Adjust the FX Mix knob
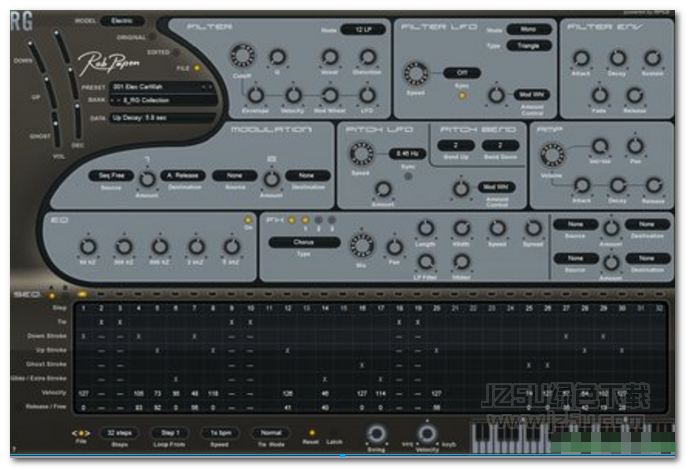 pyautogui.click(x=362, y=245)
